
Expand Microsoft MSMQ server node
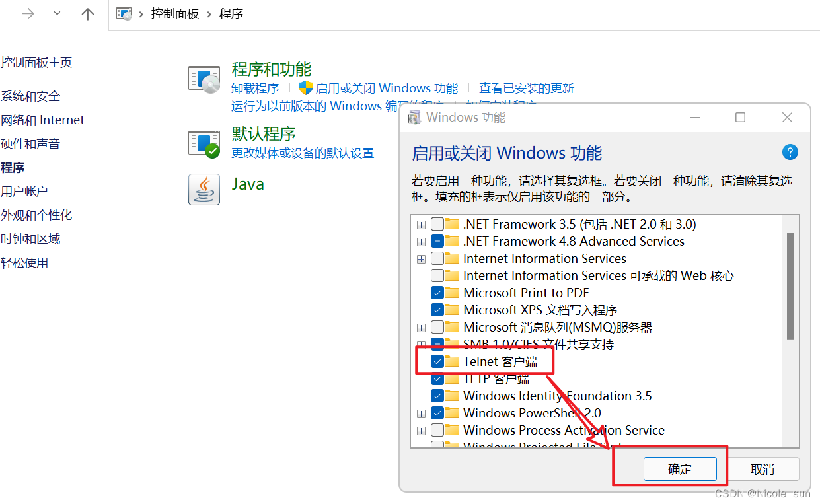pyautogui.click(x=421, y=328)
